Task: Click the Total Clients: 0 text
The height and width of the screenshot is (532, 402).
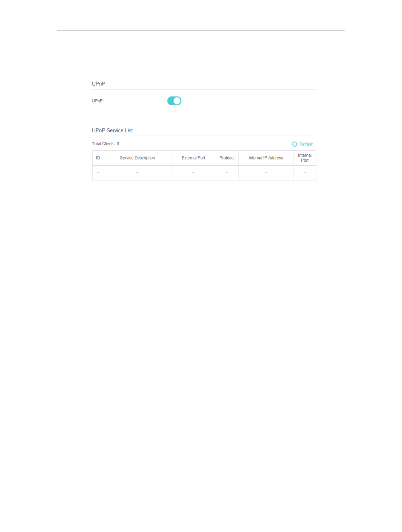Action: pos(105,144)
